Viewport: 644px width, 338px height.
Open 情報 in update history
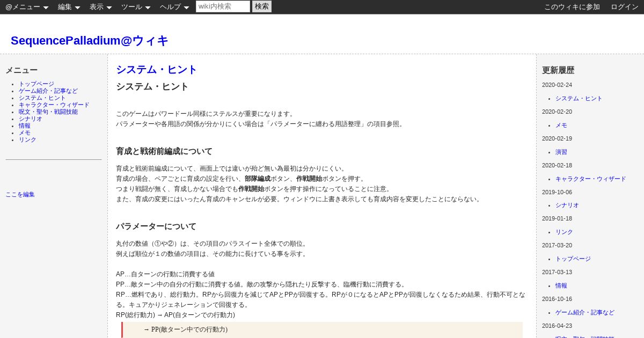(x=561, y=286)
